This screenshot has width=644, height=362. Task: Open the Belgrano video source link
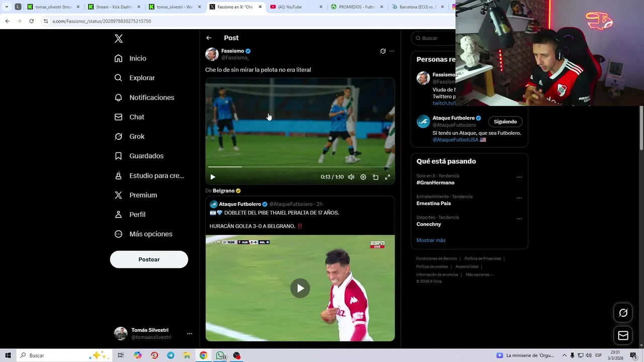223,191
